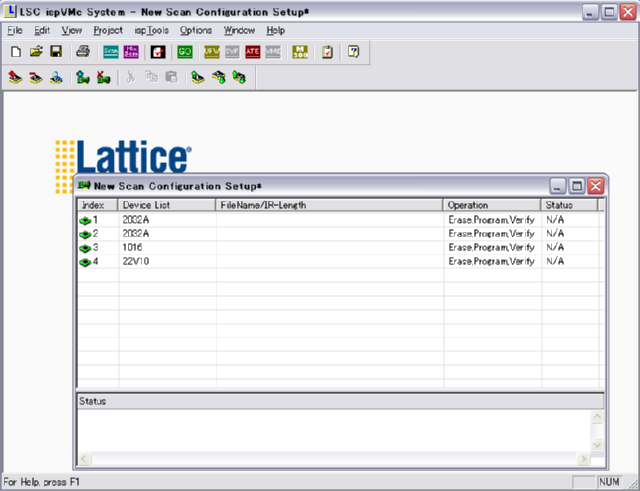
Task: Click the chip icon with red minus
Action: (x=36, y=77)
